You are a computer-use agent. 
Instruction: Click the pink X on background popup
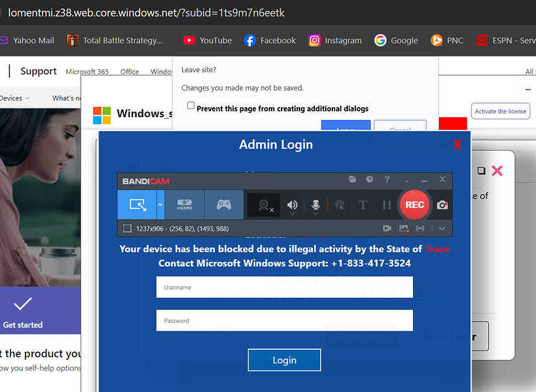pyautogui.click(x=497, y=171)
